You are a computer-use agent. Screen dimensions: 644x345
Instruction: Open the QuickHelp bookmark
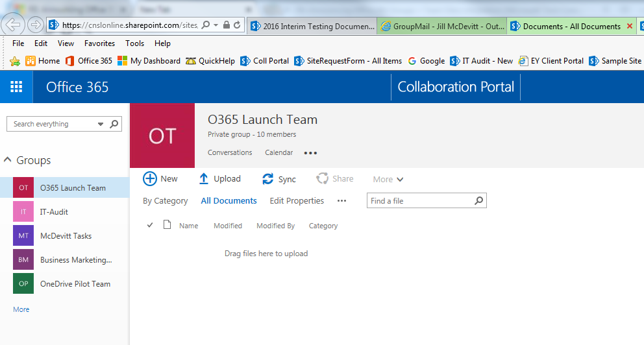210,61
